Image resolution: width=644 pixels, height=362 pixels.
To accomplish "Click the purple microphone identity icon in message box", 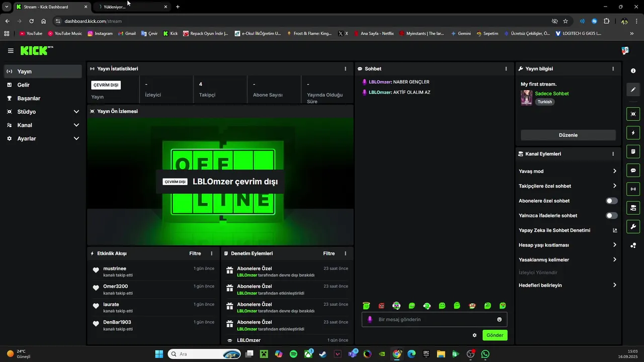I will [x=370, y=319].
